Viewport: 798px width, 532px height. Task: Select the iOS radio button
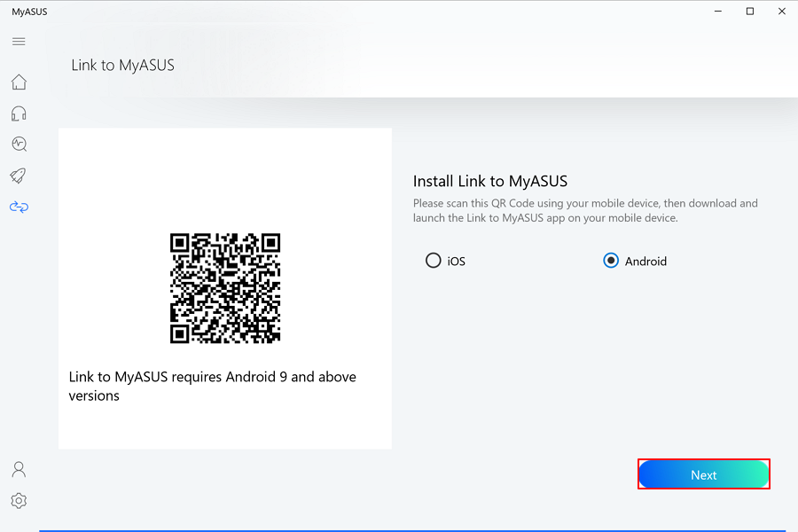(433, 261)
